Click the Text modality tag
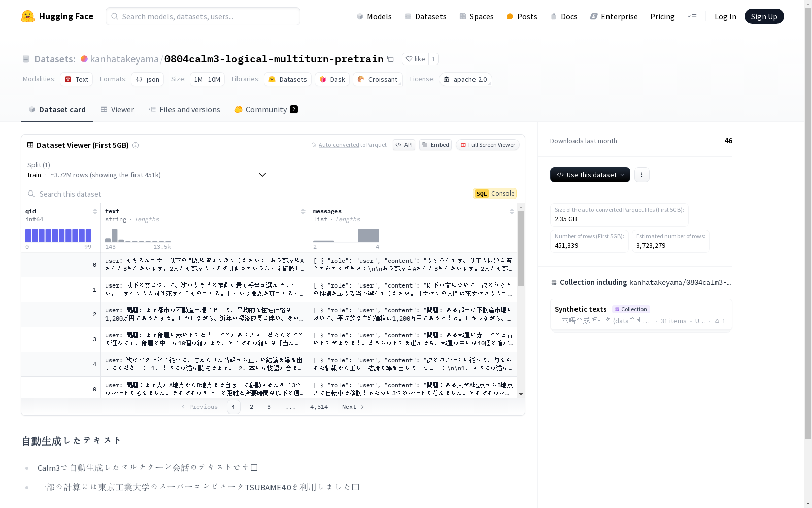The height and width of the screenshot is (508, 812). [77, 79]
